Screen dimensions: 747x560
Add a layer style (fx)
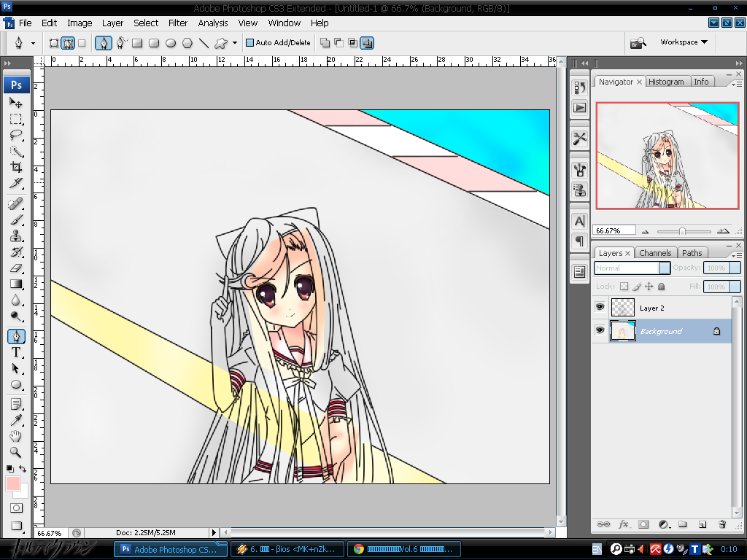pyautogui.click(x=624, y=524)
